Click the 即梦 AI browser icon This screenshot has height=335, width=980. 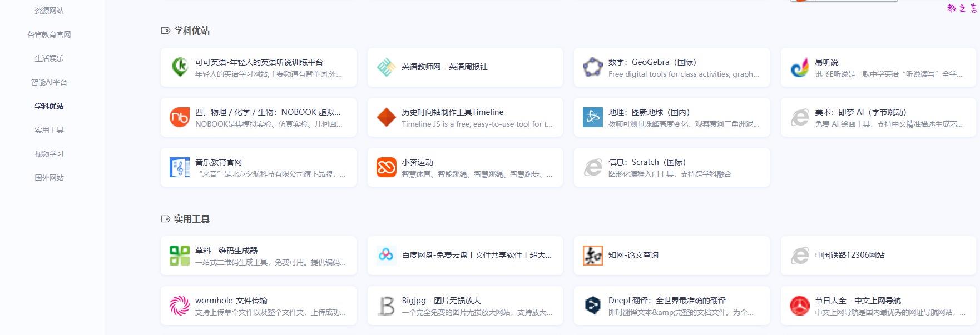pyautogui.click(x=800, y=117)
